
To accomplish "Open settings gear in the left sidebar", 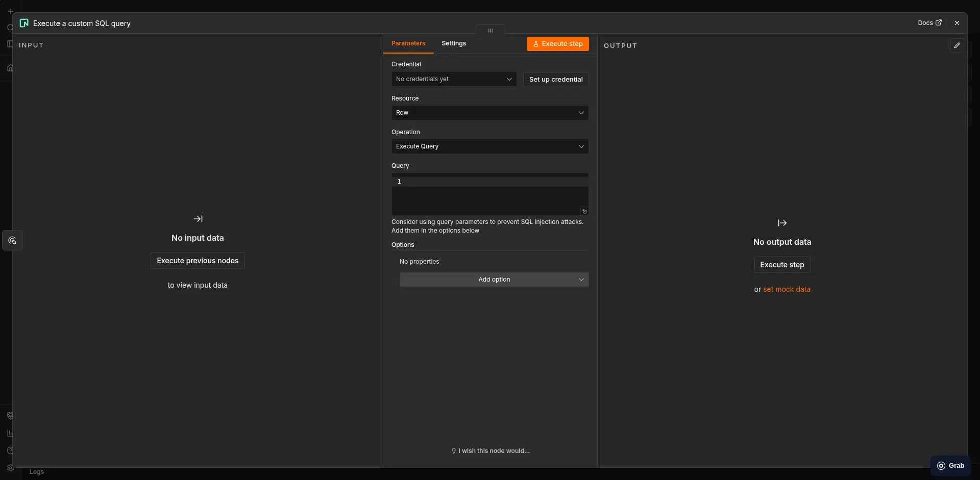I will tap(10, 468).
